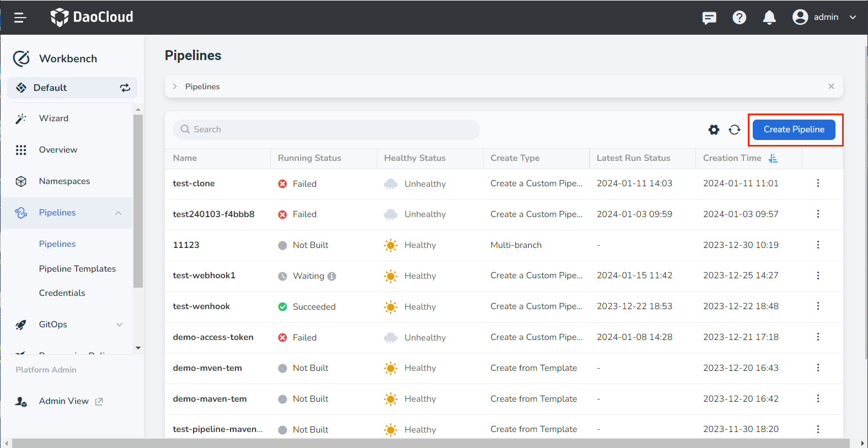868x448 pixels.
Task: Sort by Creation Time column icon
Action: click(773, 158)
